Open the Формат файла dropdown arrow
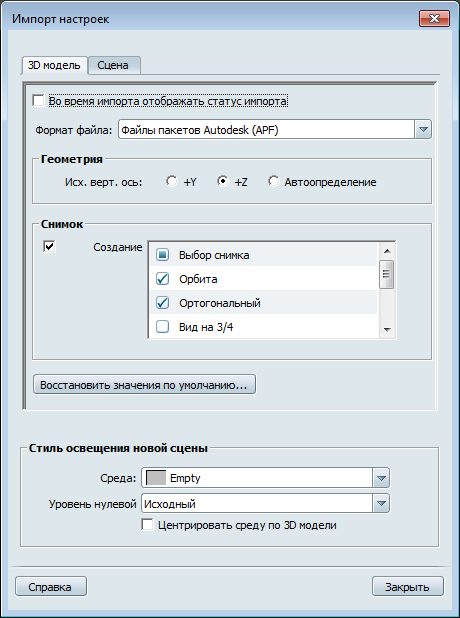Image resolution: width=460 pixels, height=618 pixels. 423,129
